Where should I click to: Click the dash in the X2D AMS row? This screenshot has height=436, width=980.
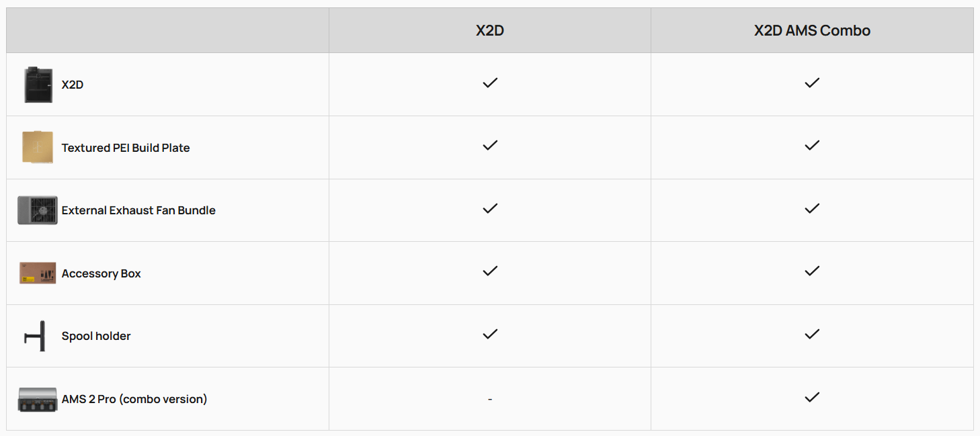pos(490,400)
